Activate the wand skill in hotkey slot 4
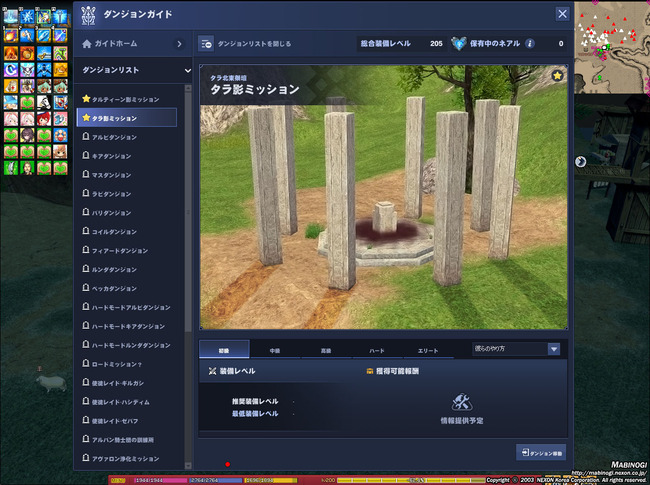 pos(60,36)
